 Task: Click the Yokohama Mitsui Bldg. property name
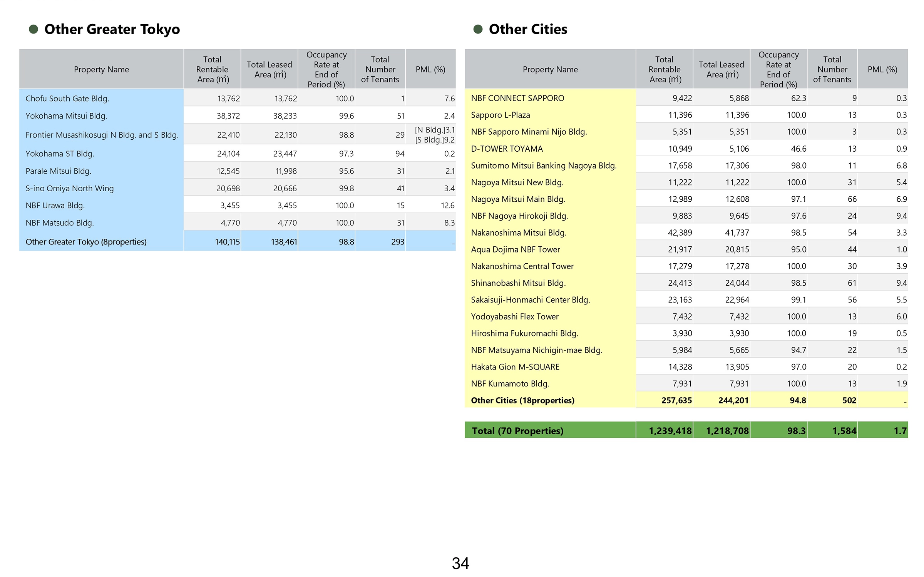66,116
